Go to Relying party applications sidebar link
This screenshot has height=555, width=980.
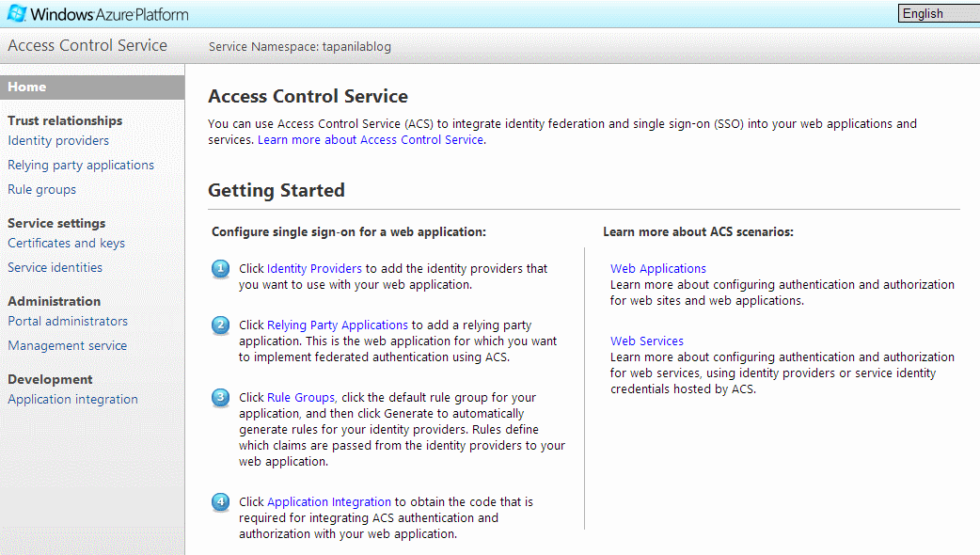coord(81,165)
